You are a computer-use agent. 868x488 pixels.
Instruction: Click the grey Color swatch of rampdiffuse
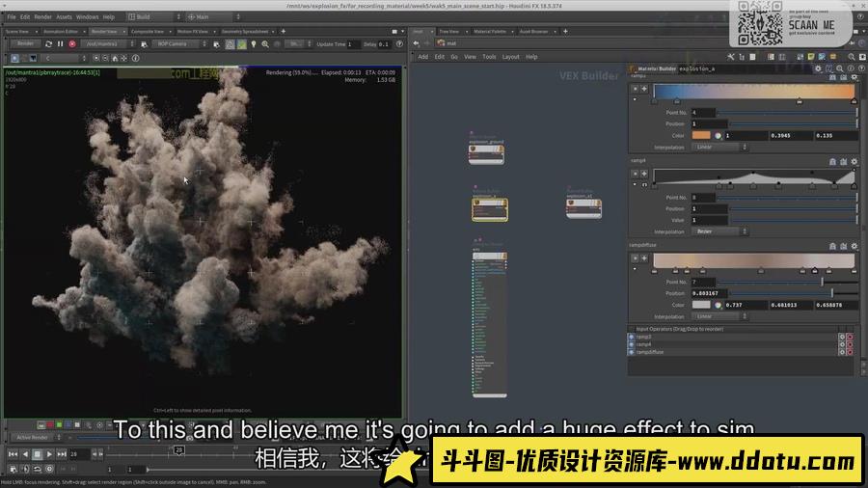pos(701,305)
